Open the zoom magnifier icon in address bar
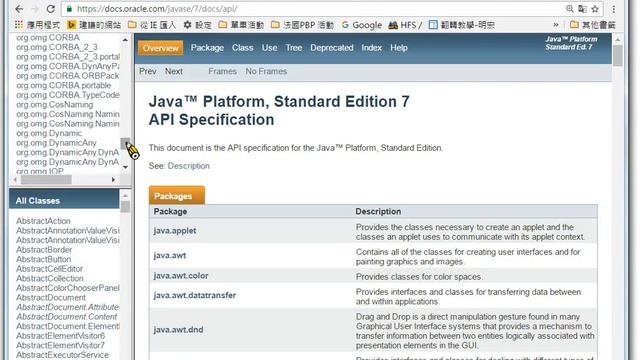Viewport: 640px width, 360px height. 570,9
